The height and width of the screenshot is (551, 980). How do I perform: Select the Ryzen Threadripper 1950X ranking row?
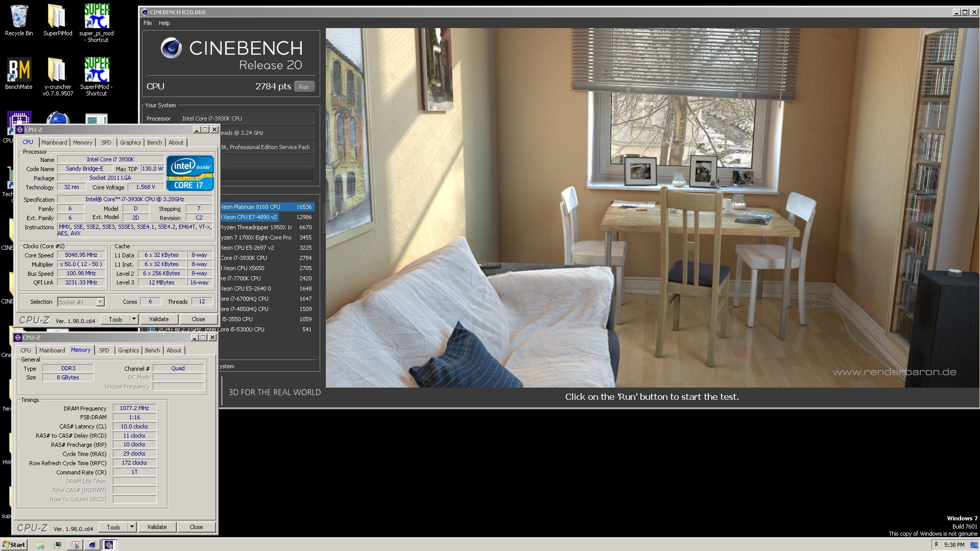[267, 227]
